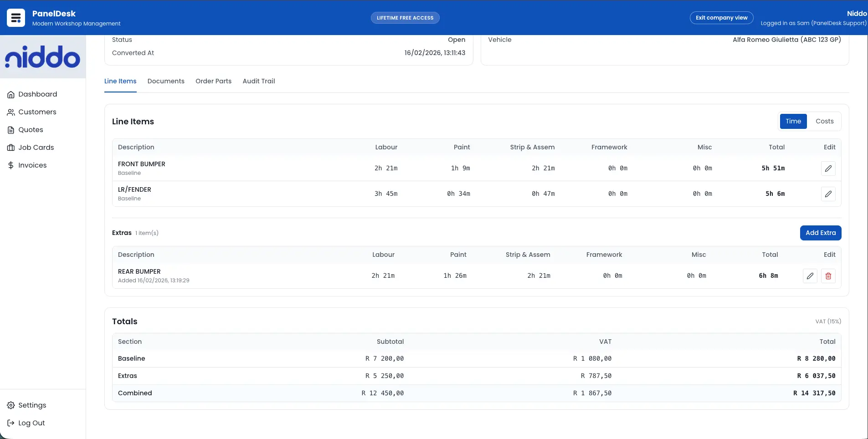The image size is (868, 439).
Task: Select the Invoices dollar icon
Action: click(x=11, y=165)
